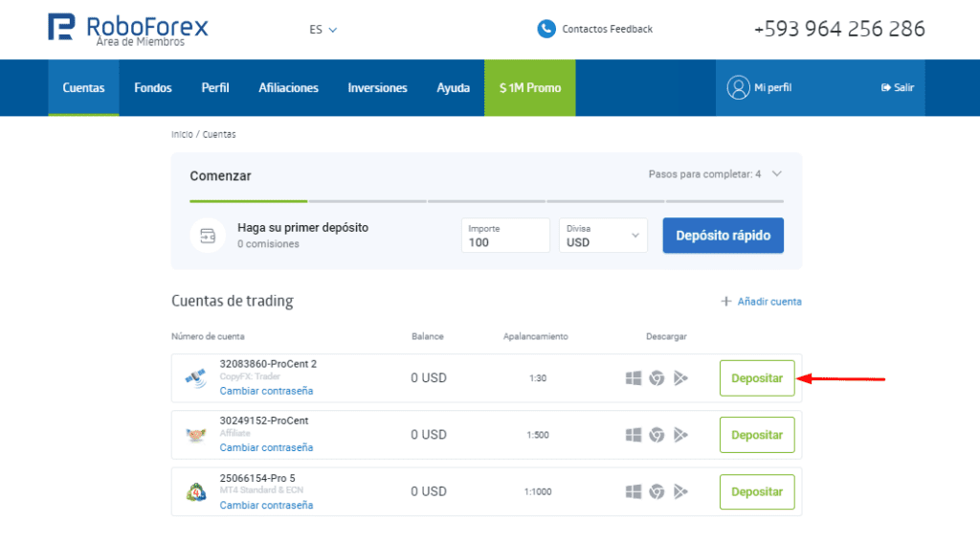Click the Inicio breadcrumb link

click(x=182, y=134)
